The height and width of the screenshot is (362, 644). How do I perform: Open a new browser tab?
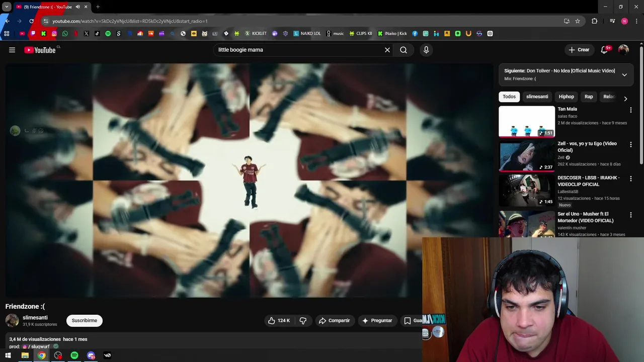[x=98, y=7]
